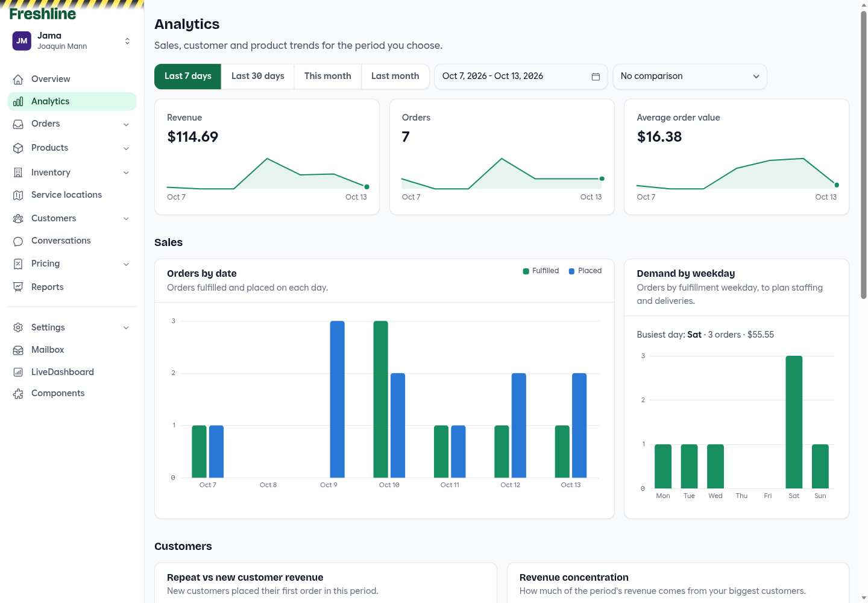This screenshot has width=868, height=603.
Task: Click the Sat bar in Demand by weekday
Action: (794, 422)
